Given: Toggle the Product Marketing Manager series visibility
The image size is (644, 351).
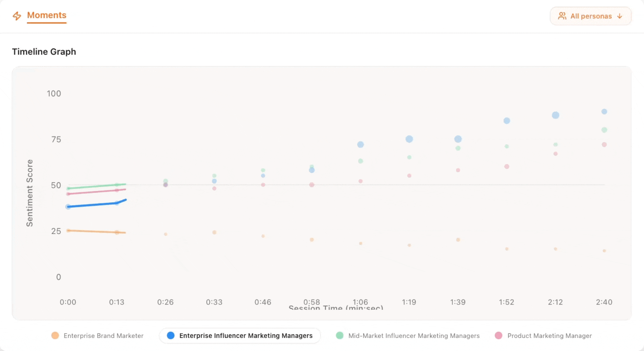Looking at the screenshot, I should click(550, 335).
